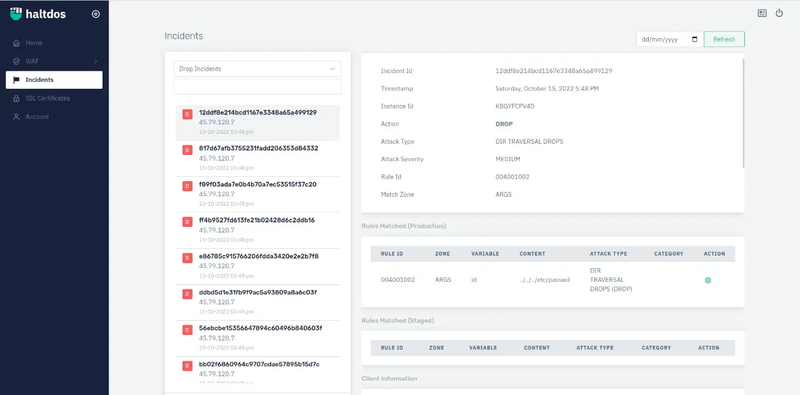Click the haltdos logo icon

[x=16, y=14]
